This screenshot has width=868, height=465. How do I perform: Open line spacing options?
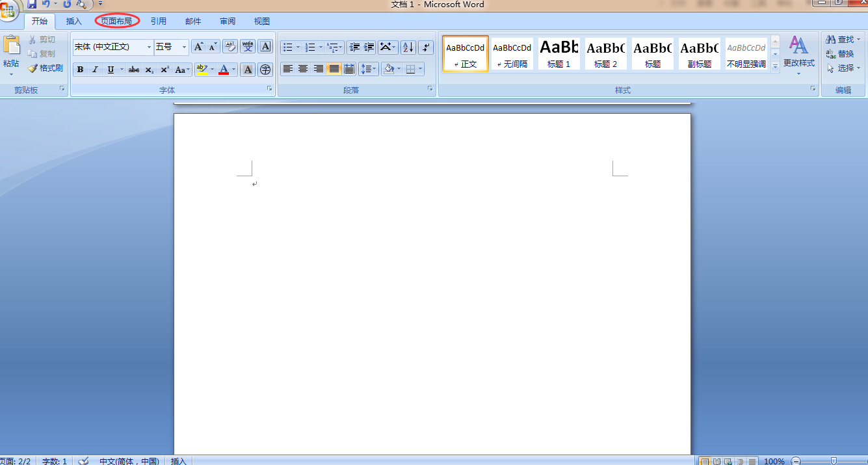pos(369,69)
